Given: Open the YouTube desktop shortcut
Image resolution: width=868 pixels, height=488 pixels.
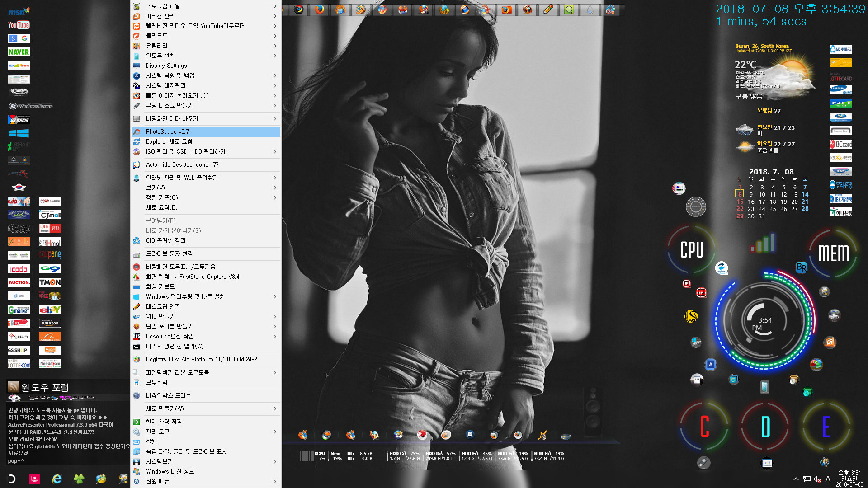Looking at the screenshot, I should pos(19,25).
